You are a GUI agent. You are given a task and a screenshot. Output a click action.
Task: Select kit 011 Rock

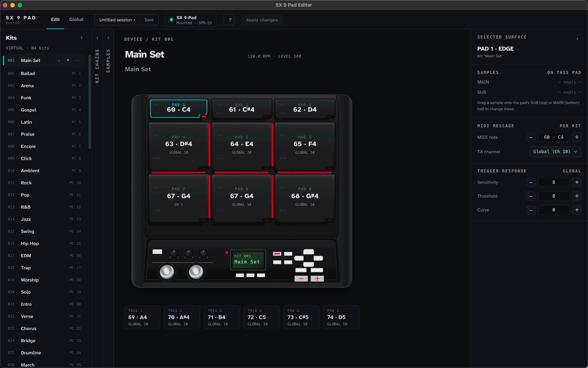point(44,183)
